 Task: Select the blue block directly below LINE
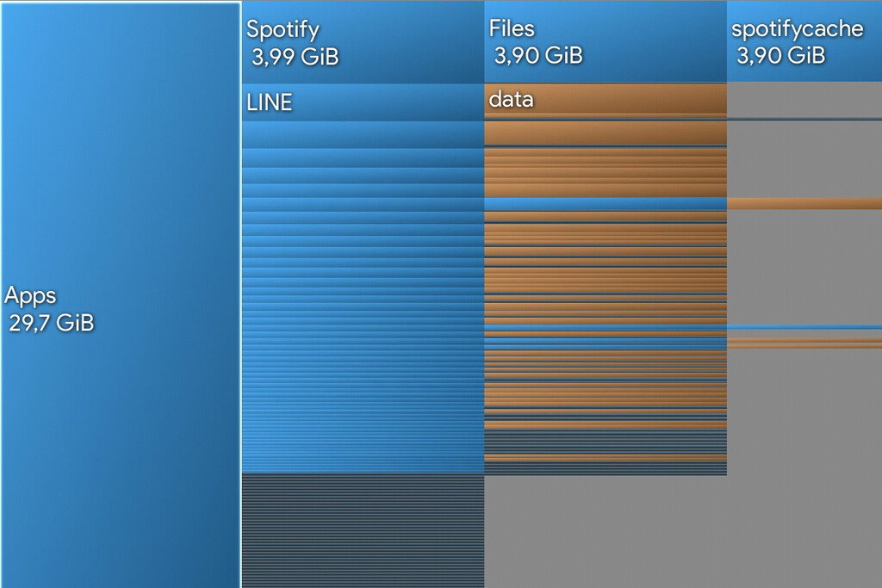(362, 133)
